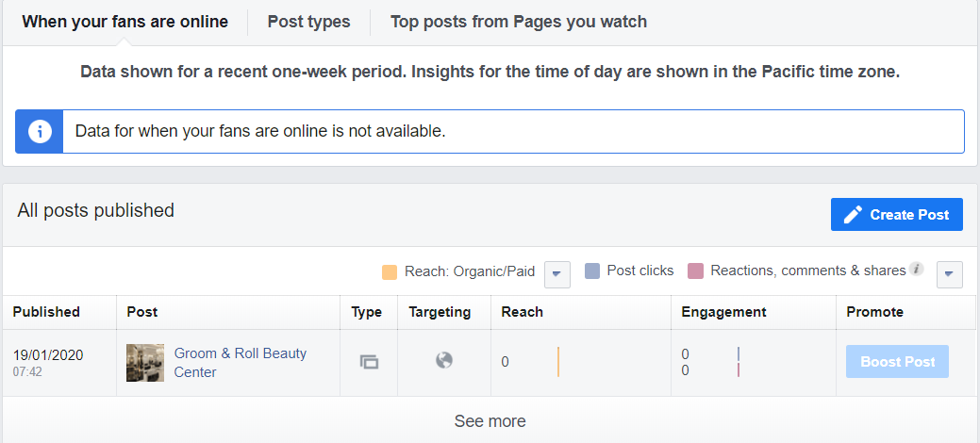
Task: Expand the list with See more
Action: click(x=490, y=421)
